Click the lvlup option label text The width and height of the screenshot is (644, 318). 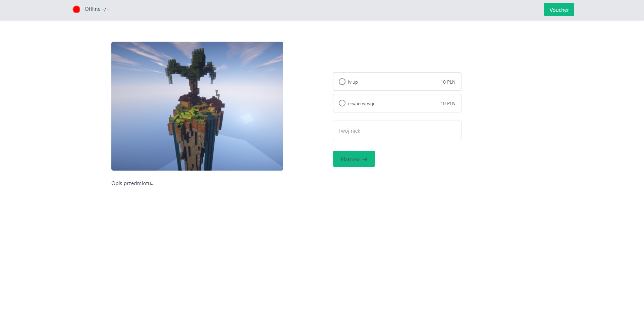click(x=353, y=82)
